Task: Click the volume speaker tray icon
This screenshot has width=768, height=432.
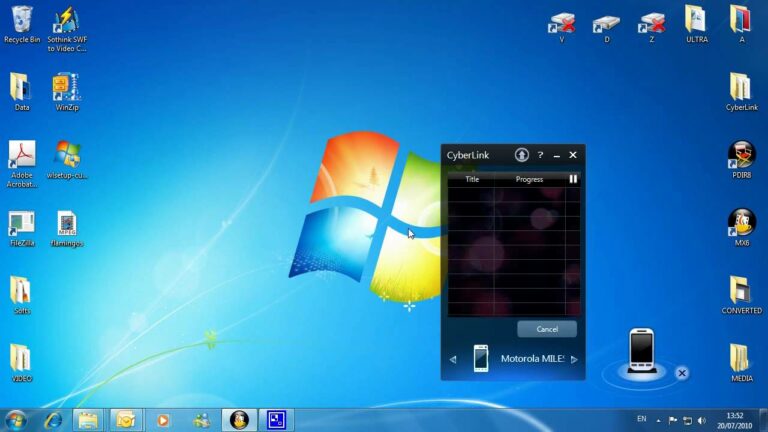Action: point(701,420)
